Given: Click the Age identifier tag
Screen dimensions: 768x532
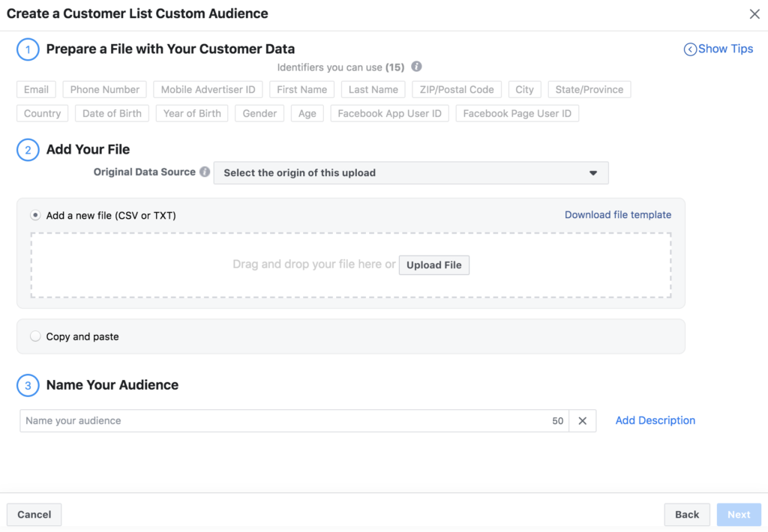Looking at the screenshot, I should click(x=307, y=114).
